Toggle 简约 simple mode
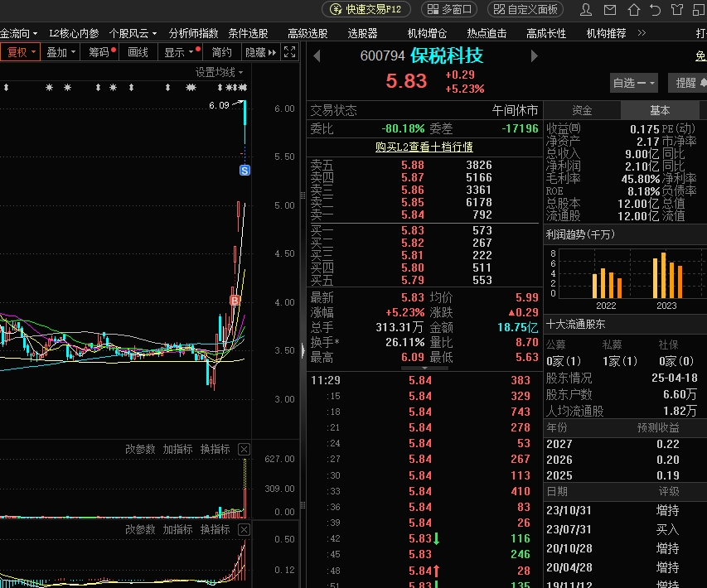Image resolution: width=707 pixels, height=588 pixels. pos(222,52)
